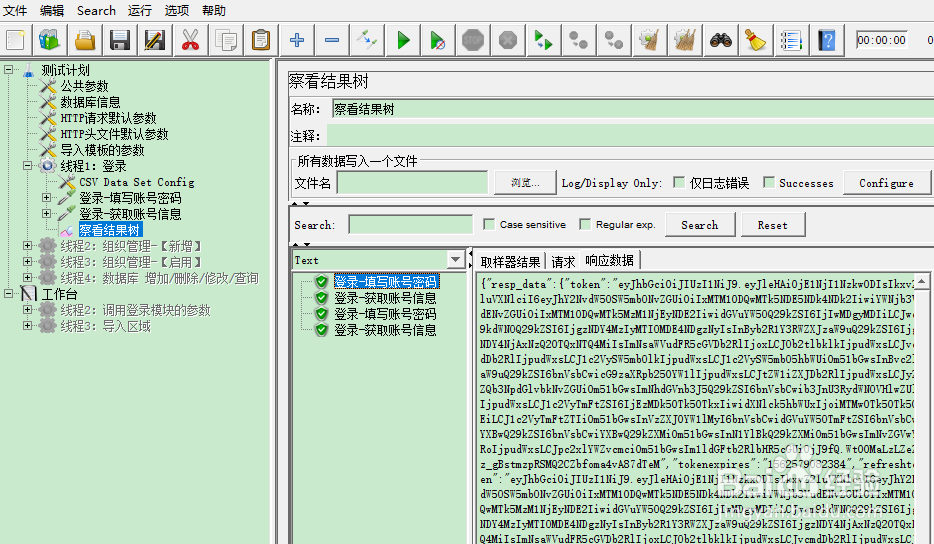Collapse the 线程1: 登录 node
Image resolution: width=934 pixels, height=544 pixels.
27,166
